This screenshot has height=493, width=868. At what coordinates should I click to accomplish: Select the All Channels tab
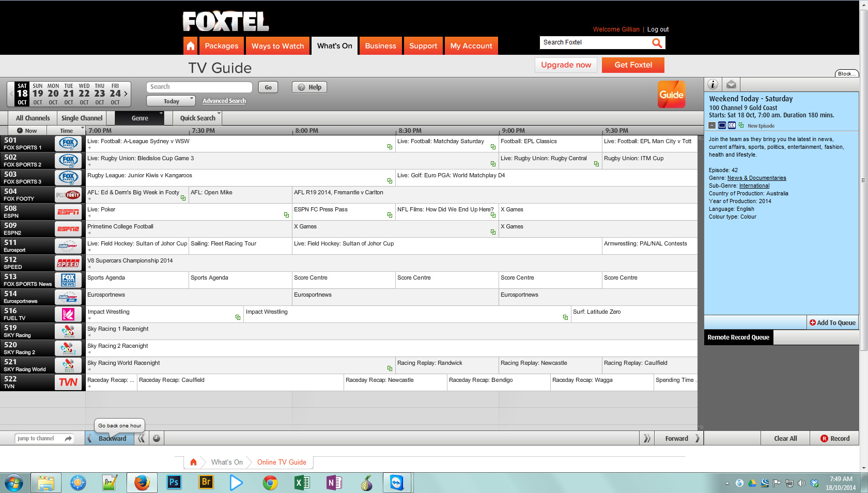click(x=33, y=118)
